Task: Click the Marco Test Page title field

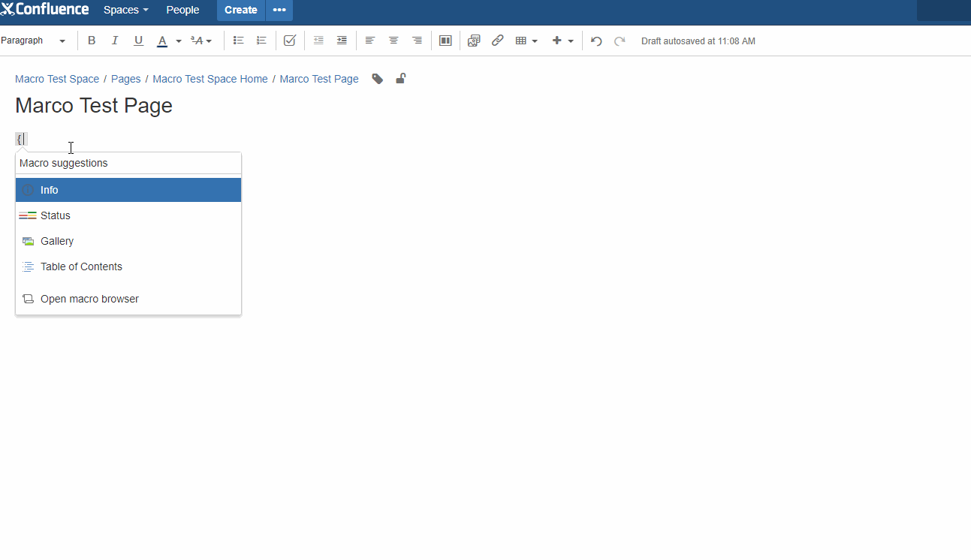Action: click(x=94, y=105)
